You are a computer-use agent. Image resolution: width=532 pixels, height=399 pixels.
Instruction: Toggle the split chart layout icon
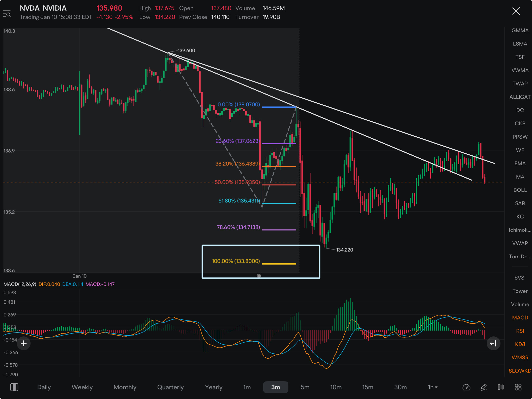coord(14,387)
